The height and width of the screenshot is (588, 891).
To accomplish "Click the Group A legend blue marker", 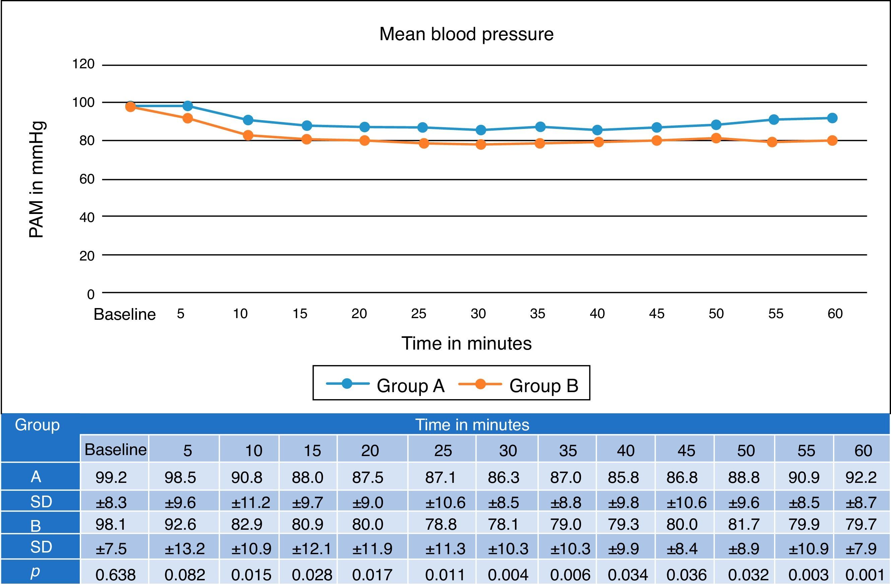I will coord(347,384).
